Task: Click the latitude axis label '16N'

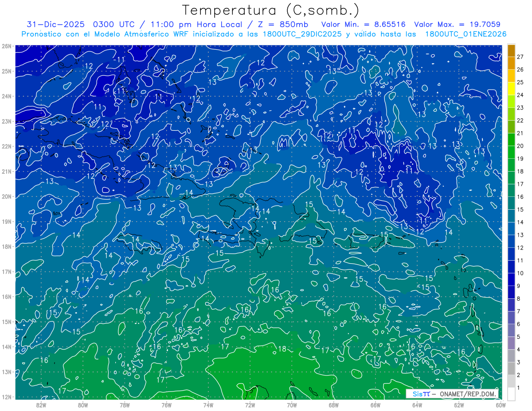Action: coord(7,297)
